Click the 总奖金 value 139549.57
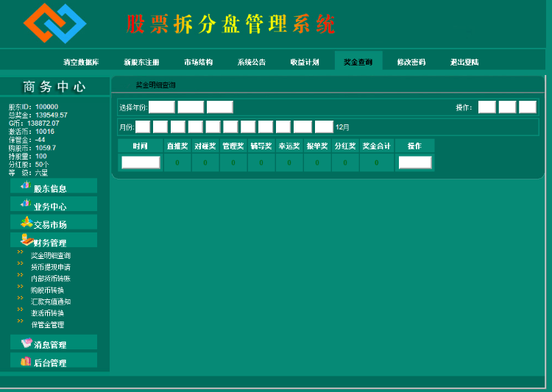The width and height of the screenshot is (552, 392). tap(52, 115)
